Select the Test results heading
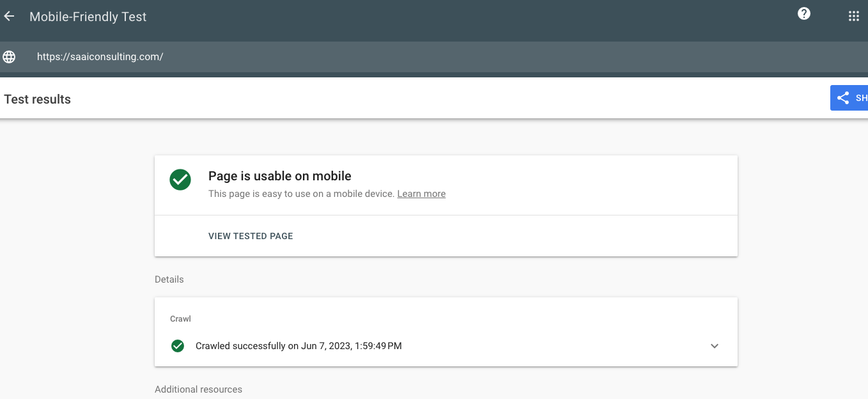Image resolution: width=868 pixels, height=399 pixels. pyautogui.click(x=38, y=99)
